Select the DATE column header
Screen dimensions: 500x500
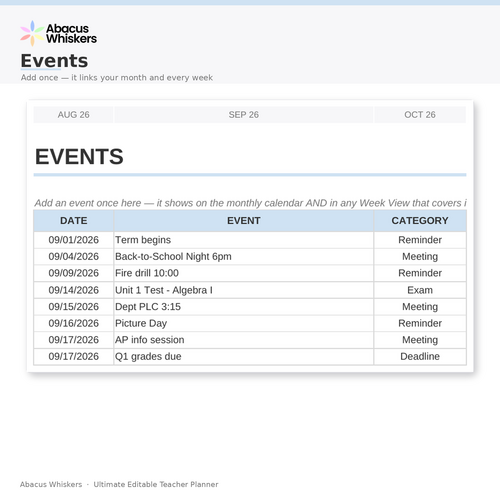tap(73, 221)
